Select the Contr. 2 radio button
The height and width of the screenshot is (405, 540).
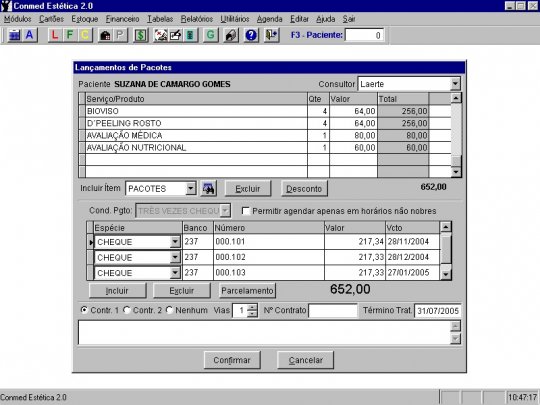[126, 310]
